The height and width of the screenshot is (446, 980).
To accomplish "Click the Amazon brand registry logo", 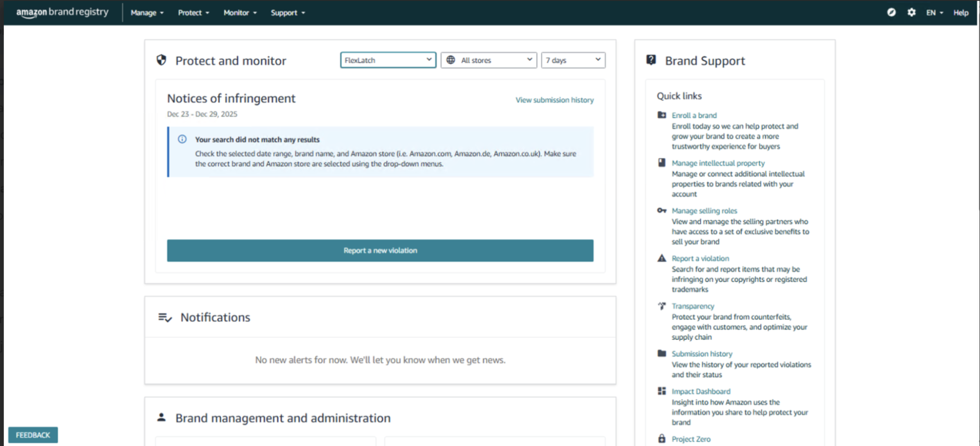I will point(62,12).
